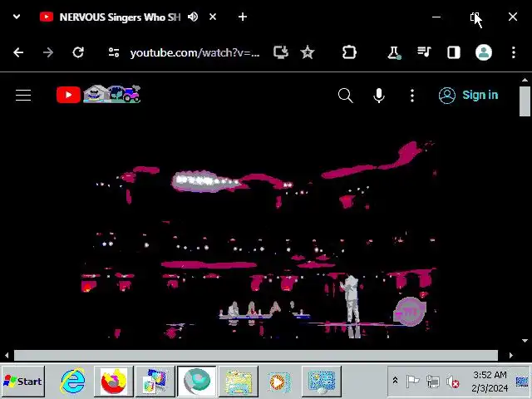The height and width of the screenshot is (399, 532).
Task: Open media controls icon
Action: tap(424, 52)
